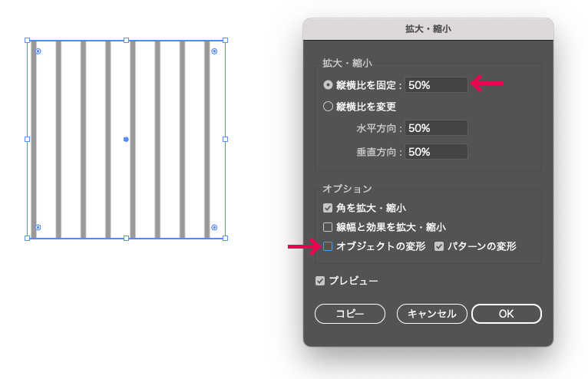Click the bottom-left corner radius widget
The width and height of the screenshot is (588, 379).
click(38, 227)
